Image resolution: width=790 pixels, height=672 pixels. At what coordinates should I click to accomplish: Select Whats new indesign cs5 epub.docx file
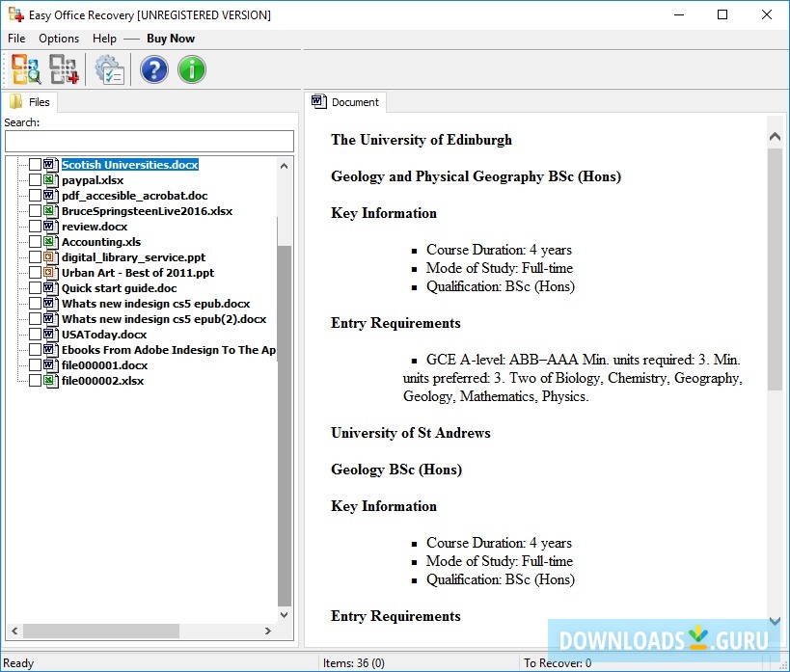pyautogui.click(x=155, y=304)
